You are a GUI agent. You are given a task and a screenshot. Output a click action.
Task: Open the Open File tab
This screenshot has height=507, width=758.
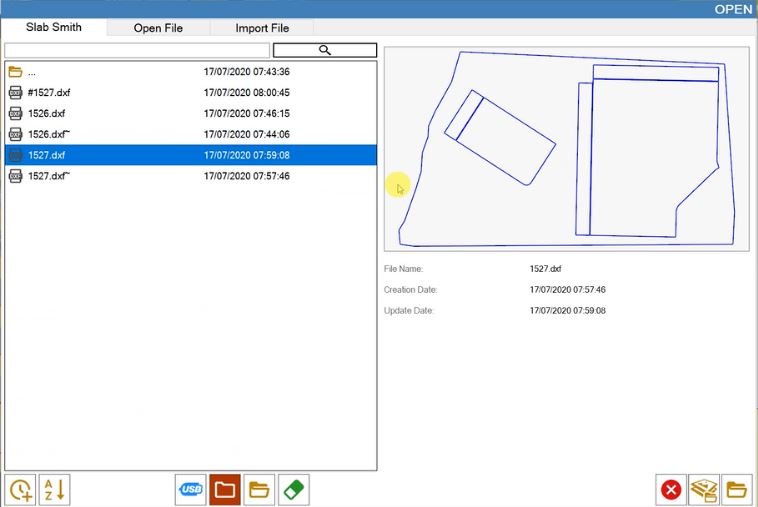(158, 28)
